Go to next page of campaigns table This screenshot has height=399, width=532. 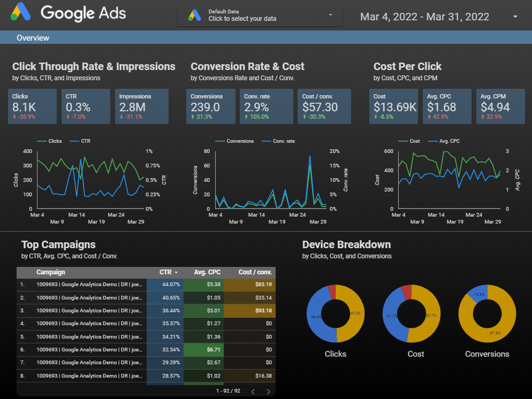point(268,392)
